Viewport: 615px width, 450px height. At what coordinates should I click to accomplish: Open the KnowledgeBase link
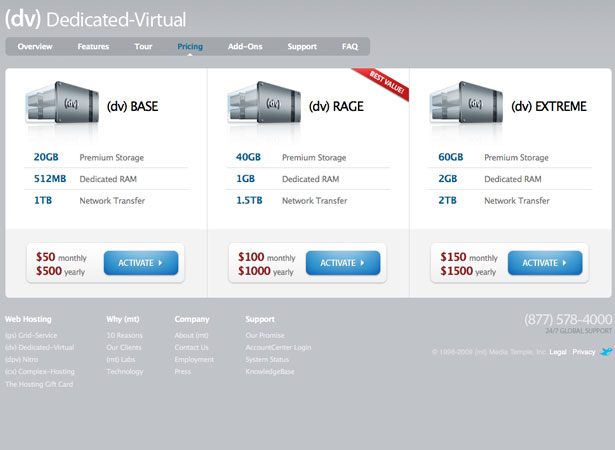(270, 372)
